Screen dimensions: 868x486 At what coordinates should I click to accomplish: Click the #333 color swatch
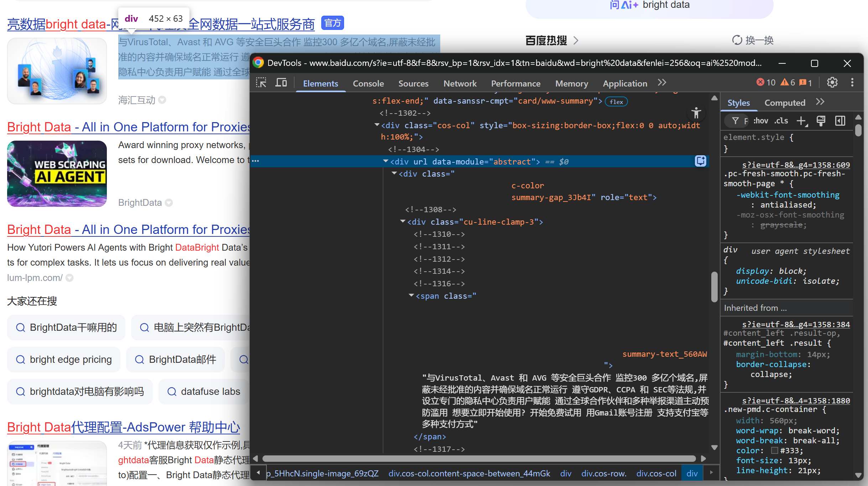coord(775,450)
